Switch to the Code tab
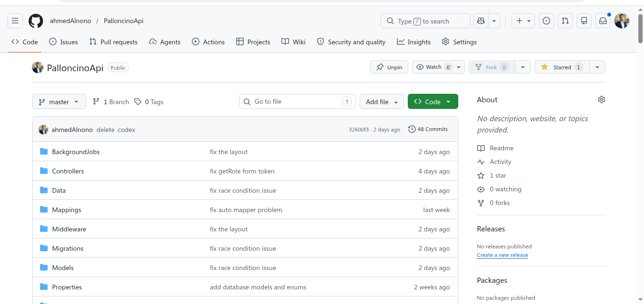Image resolution: width=644 pixels, height=304 pixels. 25,42
